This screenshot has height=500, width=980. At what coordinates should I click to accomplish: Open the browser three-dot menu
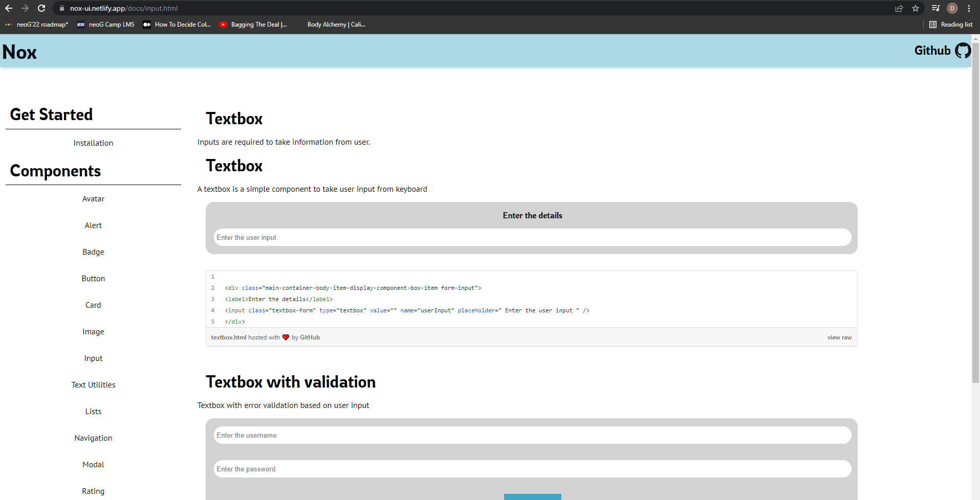(x=969, y=8)
